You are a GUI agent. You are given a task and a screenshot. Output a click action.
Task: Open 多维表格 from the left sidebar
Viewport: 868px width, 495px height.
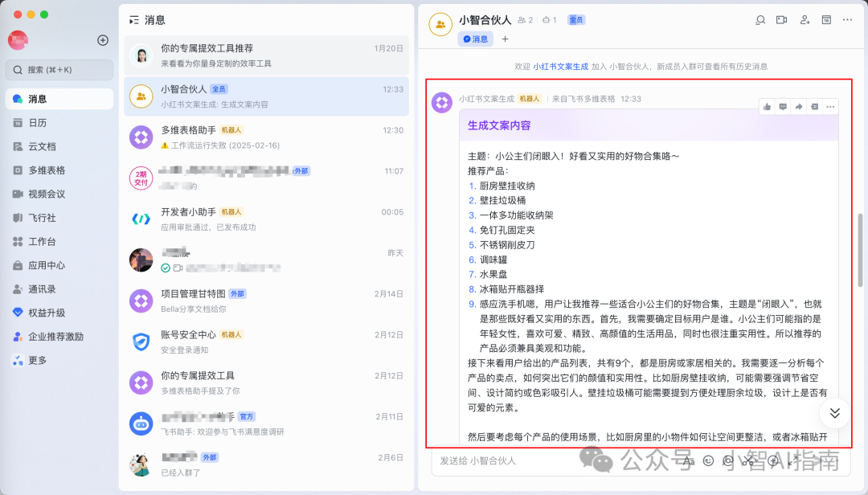coord(47,170)
